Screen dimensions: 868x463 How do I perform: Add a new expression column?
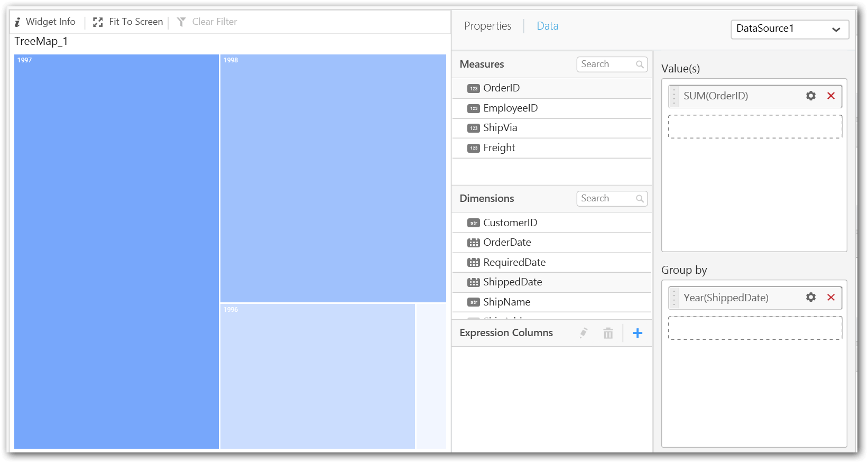coord(637,333)
